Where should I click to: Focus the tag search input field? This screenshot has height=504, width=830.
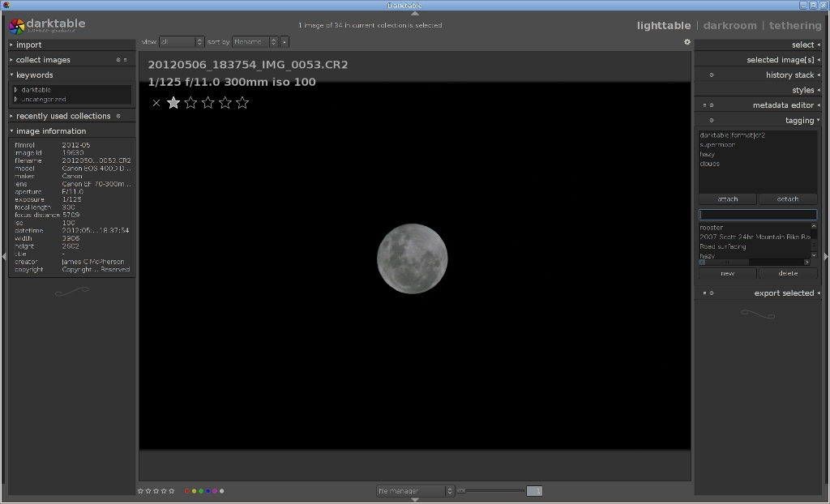(758, 215)
